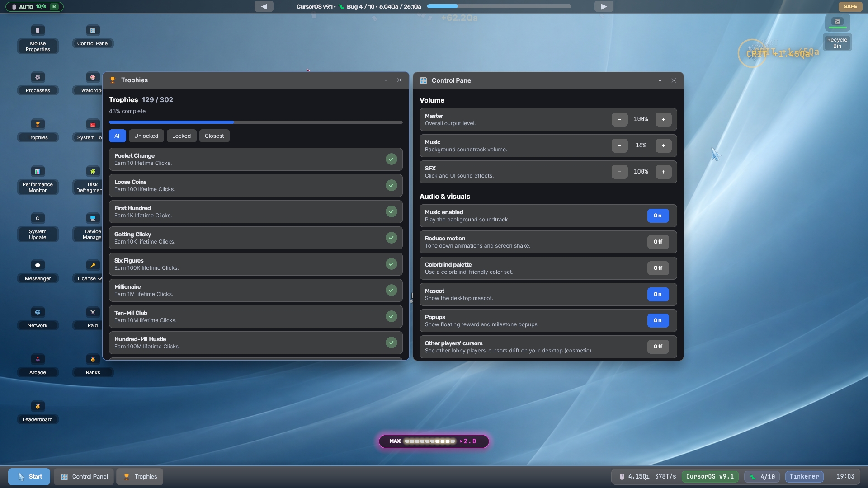Advance to the next bug stage arrow
This screenshot has height=488, width=868.
coord(604,6)
